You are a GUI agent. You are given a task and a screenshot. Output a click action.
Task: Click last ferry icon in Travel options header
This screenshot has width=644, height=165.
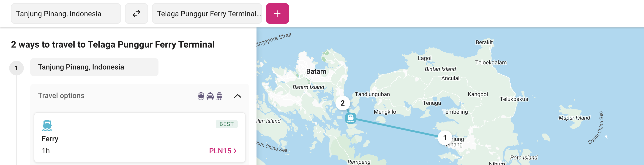pos(219,96)
